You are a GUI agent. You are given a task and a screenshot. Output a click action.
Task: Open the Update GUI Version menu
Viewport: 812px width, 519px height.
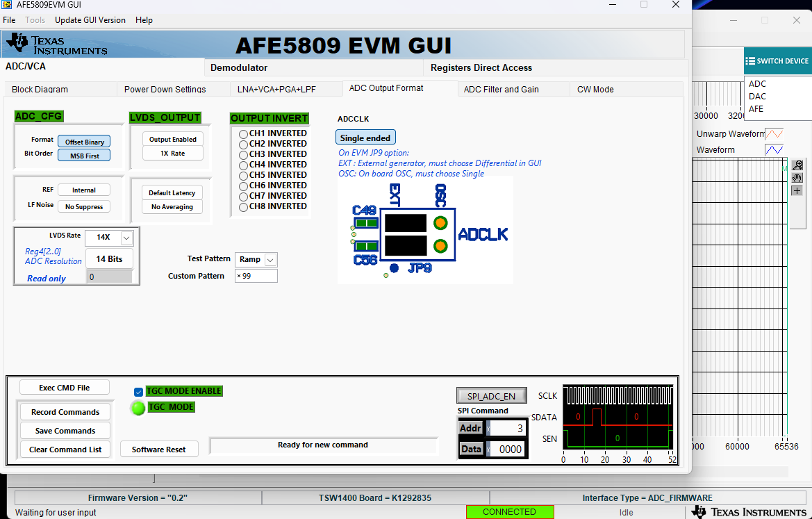(x=90, y=20)
